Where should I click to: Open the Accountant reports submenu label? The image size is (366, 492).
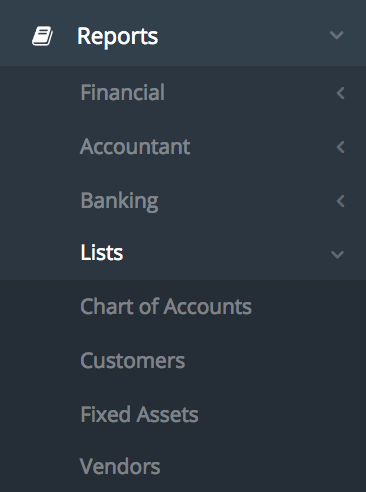135,147
